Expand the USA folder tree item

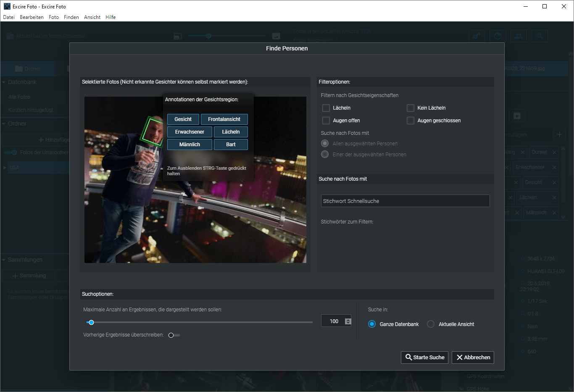[x=5, y=168]
